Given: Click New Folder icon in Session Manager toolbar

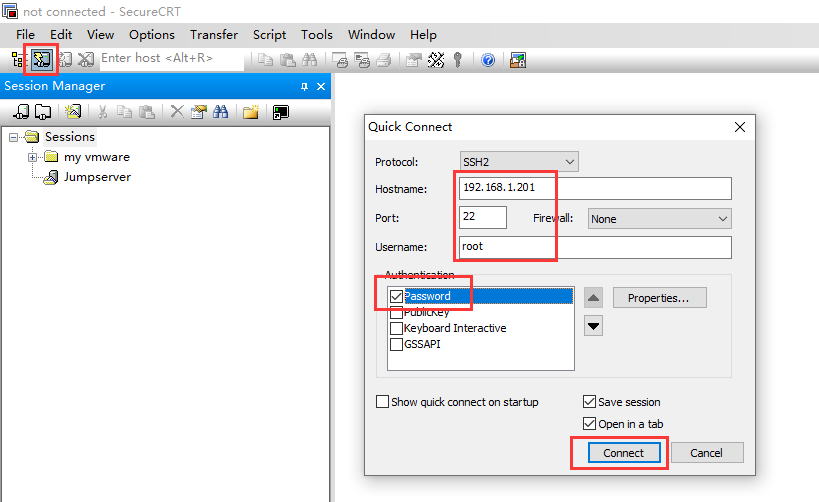Looking at the screenshot, I should pyautogui.click(x=251, y=112).
